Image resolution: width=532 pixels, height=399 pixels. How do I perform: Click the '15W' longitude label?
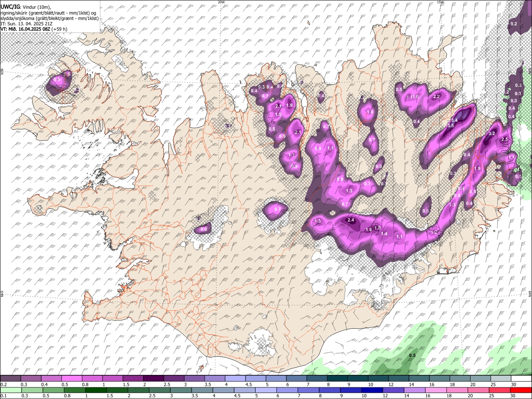pos(440,2)
